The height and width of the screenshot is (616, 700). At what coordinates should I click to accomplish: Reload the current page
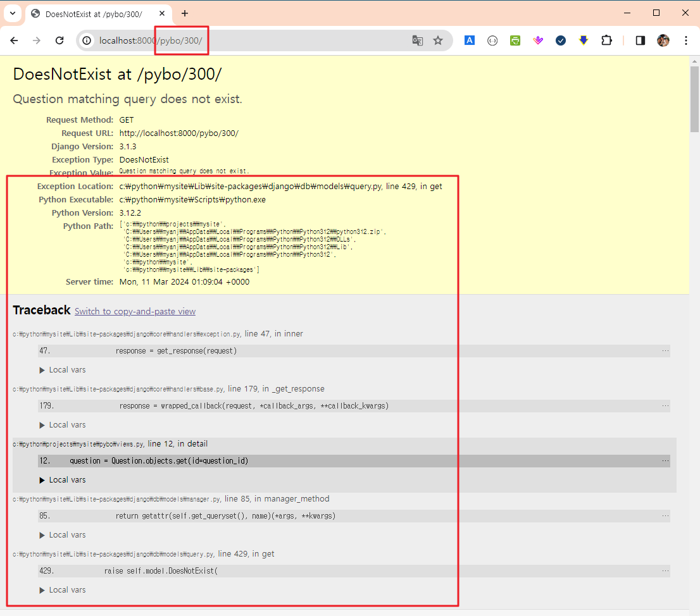(x=59, y=40)
